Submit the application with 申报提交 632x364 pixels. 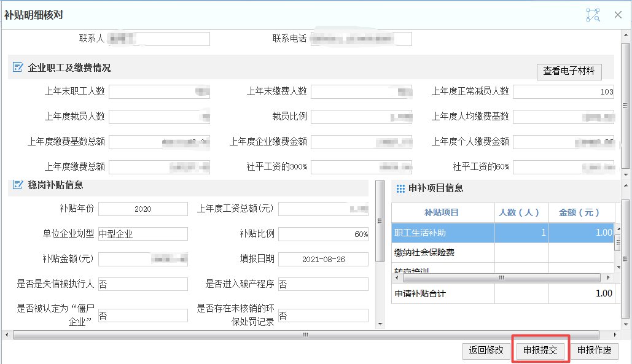(540, 350)
